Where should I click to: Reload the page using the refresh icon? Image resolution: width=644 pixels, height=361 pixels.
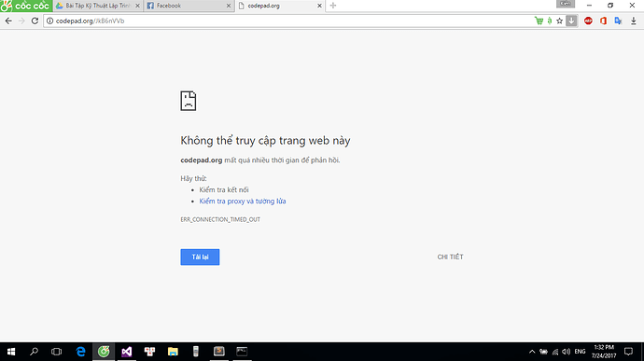(x=35, y=21)
